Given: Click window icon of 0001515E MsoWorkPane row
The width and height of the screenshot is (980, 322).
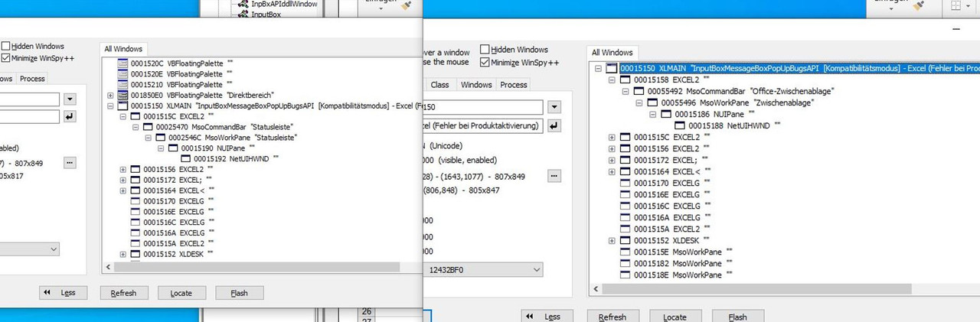Looking at the screenshot, I should 626,252.
